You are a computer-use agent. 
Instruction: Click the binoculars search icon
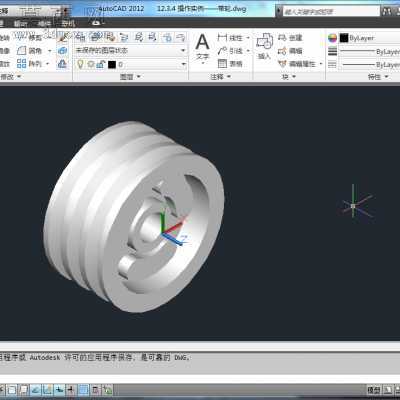(387, 12)
